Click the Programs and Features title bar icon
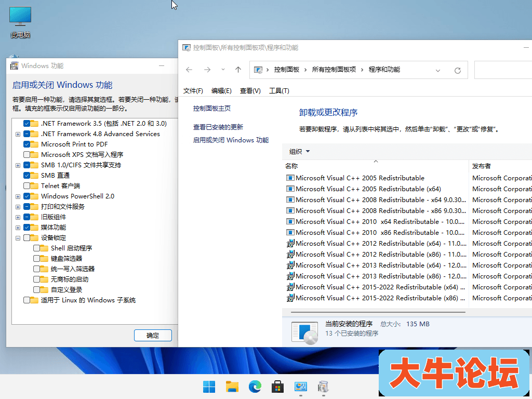Screen dimensions: 532x399 pos(187,47)
